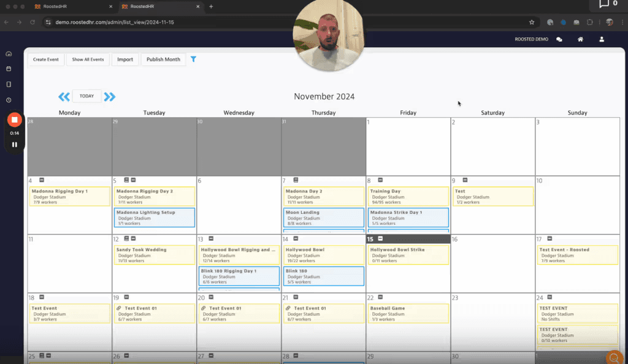Open Blink 180 Rigging Day 1 event
This screenshot has height=364, width=628.
click(x=239, y=276)
